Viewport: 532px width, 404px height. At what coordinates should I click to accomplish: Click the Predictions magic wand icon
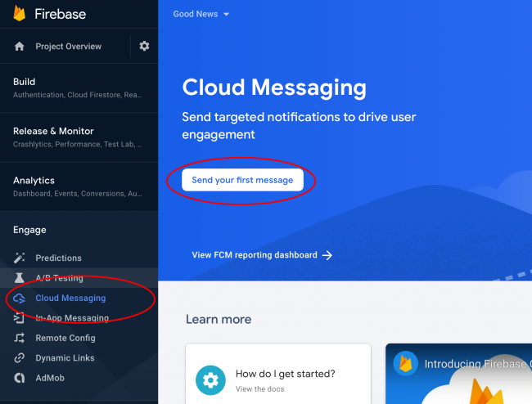point(20,258)
